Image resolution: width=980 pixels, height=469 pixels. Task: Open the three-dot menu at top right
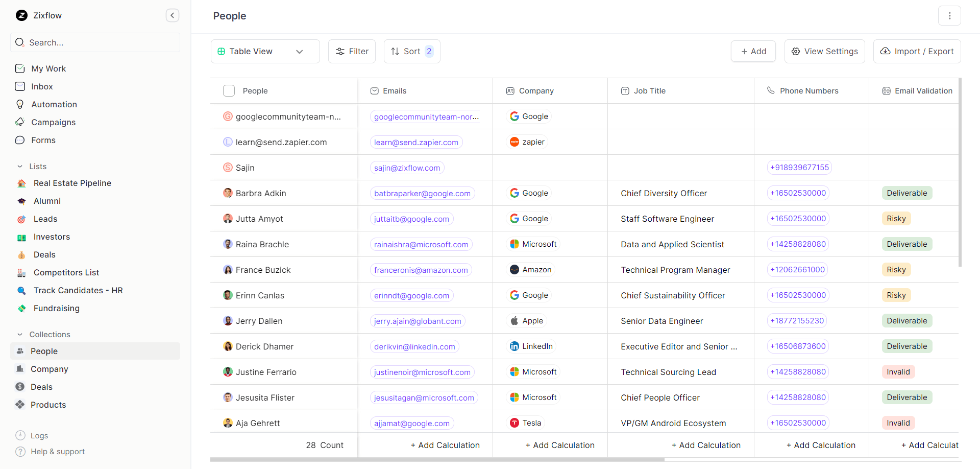click(949, 15)
